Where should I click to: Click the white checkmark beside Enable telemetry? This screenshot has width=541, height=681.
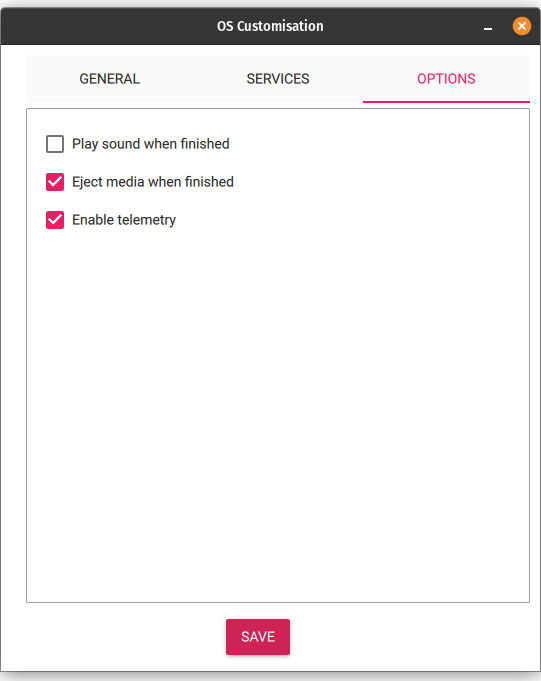coord(55,220)
